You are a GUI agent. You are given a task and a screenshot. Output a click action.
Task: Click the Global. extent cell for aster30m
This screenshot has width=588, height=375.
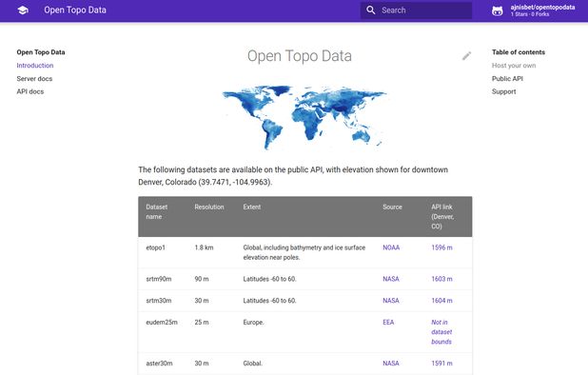pos(253,363)
